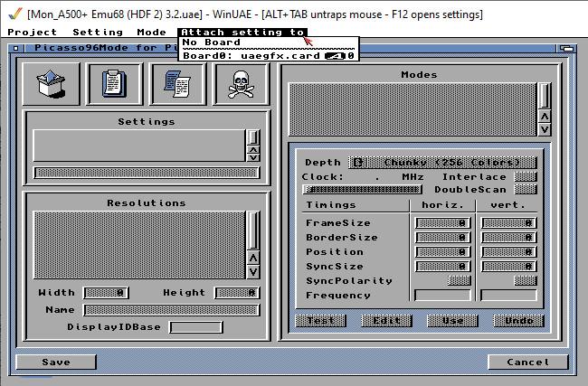Click the field below the Settings list
This screenshot has height=386, width=588.
point(147,173)
